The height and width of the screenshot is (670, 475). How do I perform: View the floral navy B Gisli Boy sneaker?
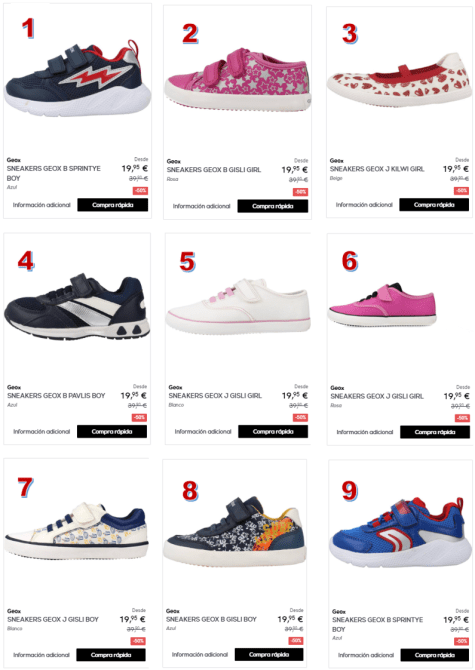pyautogui.click(x=235, y=532)
